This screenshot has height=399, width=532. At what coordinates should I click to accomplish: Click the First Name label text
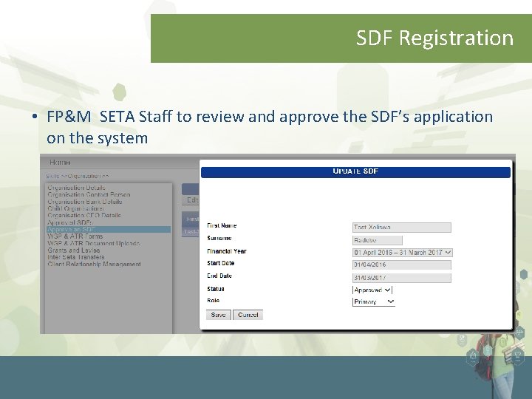point(222,225)
